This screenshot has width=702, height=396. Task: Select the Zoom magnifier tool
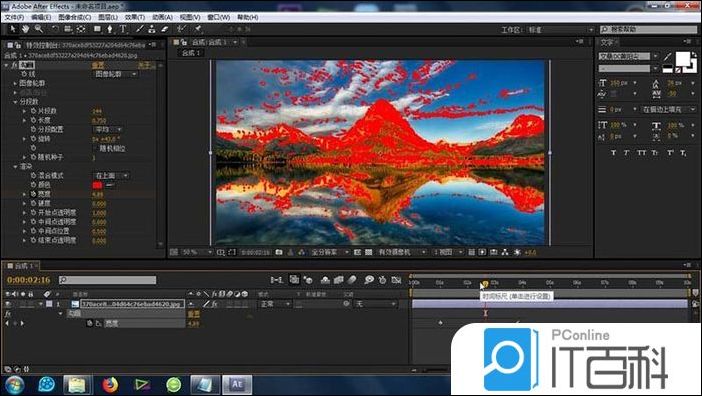[x=39, y=29]
